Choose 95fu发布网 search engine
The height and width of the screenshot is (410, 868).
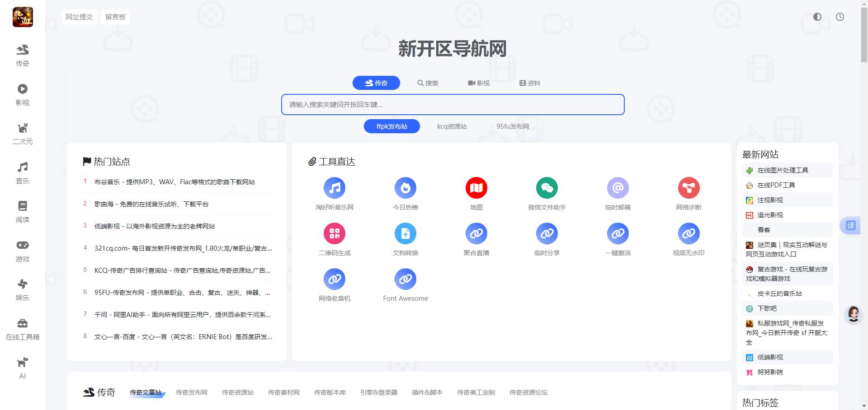pyautogui.click(x=513, y=126)
